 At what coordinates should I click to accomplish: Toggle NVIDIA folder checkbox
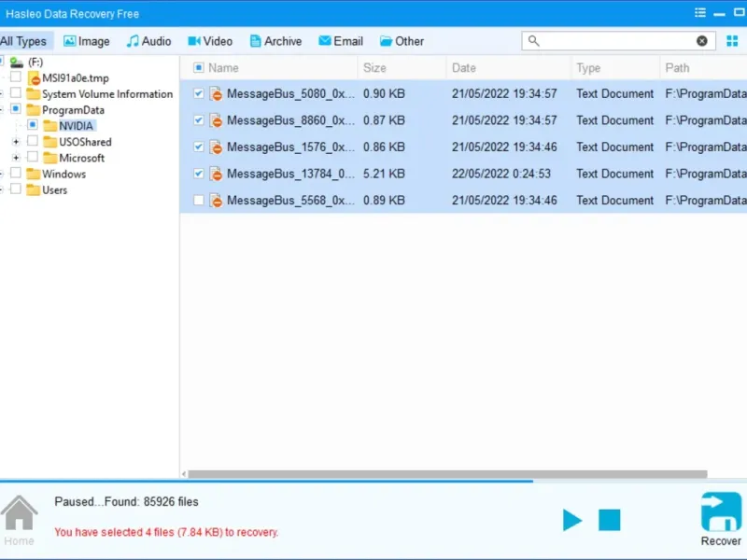click(33, 125)
